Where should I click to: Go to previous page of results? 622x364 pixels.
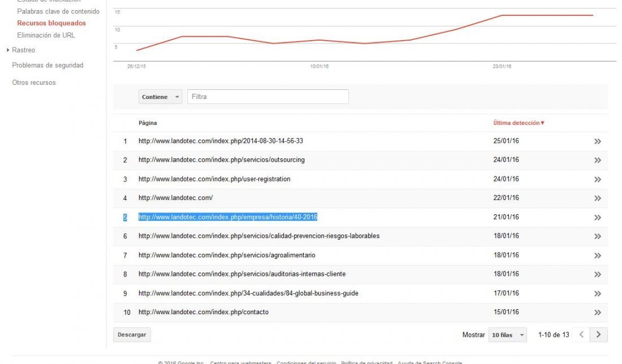click(581, 335)
